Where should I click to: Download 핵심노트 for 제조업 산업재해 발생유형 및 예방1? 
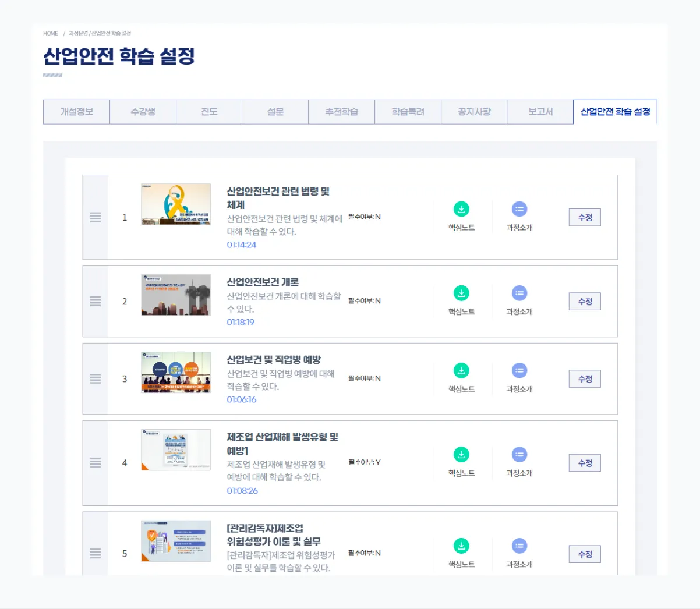[461, 455]
